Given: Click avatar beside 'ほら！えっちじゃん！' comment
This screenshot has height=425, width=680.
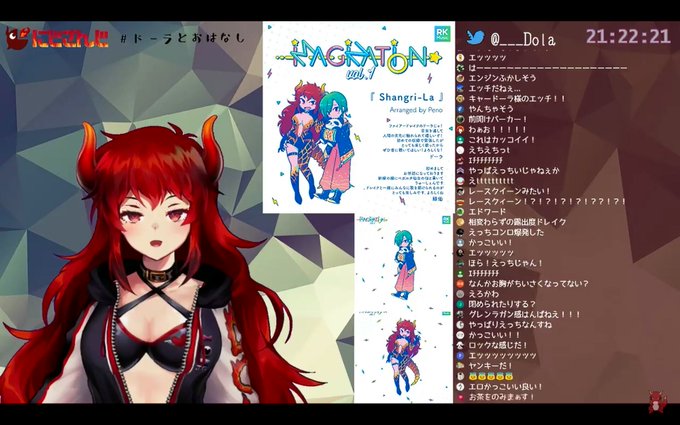Looking at the screenshot, I should 460,263.
